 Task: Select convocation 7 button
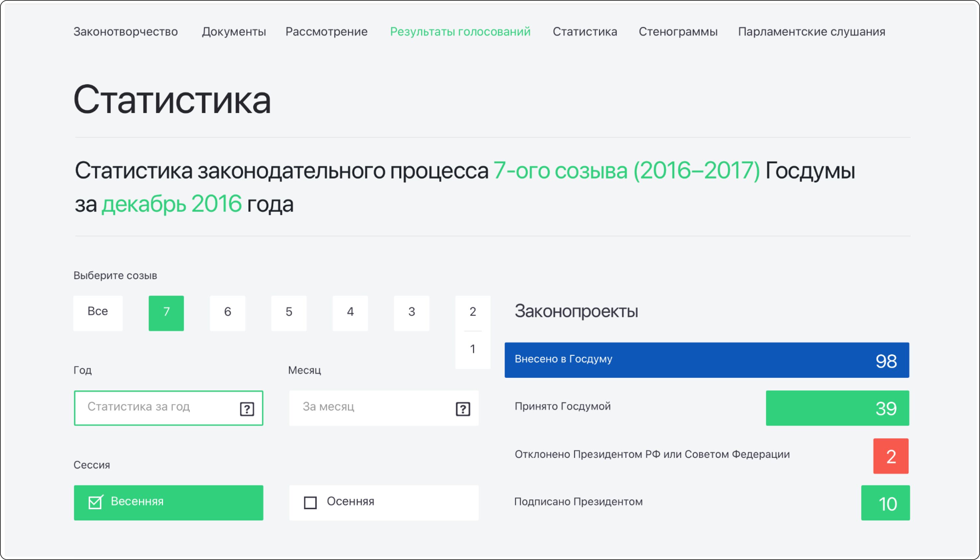point(166,313)
